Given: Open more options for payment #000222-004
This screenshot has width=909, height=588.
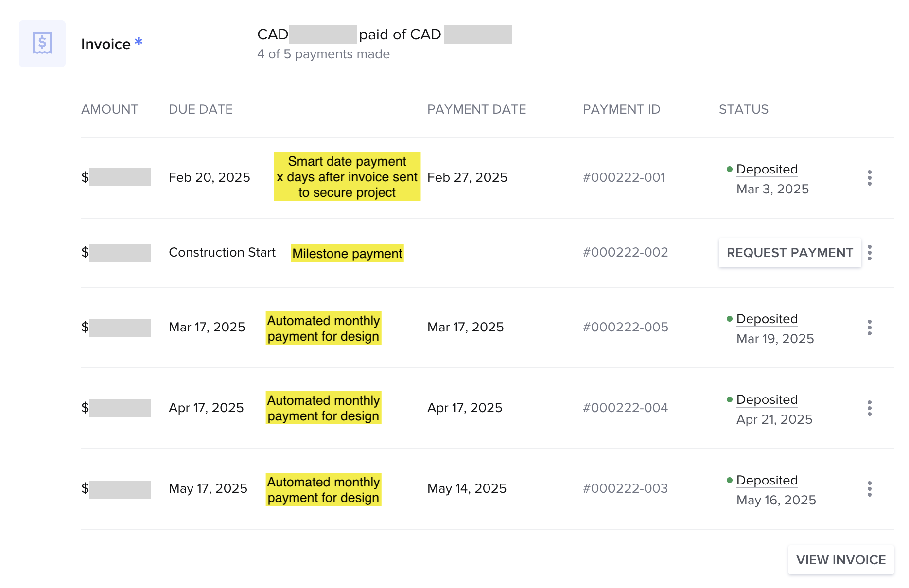Looking at the screenshot, I should click(869, 408).
